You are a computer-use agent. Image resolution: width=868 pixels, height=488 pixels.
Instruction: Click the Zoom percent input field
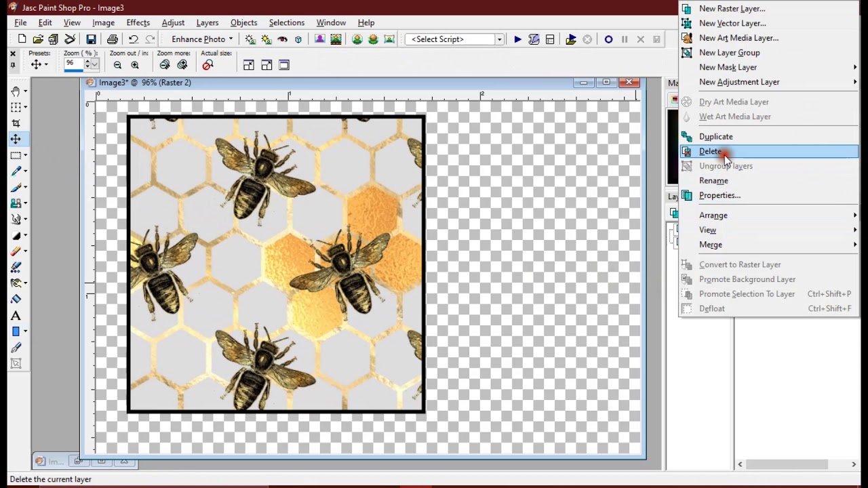pos(73,64)
